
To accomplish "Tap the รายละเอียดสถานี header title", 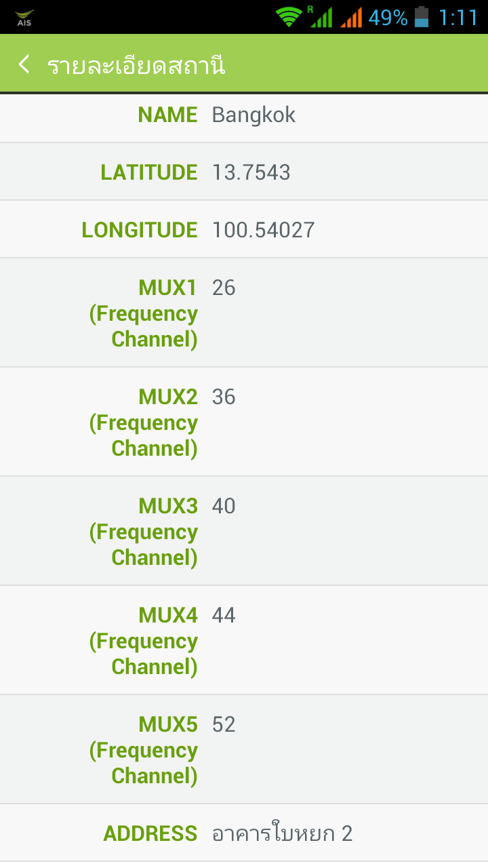I will (136, 66).
